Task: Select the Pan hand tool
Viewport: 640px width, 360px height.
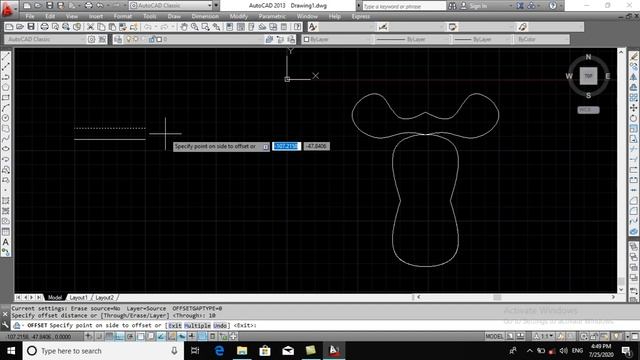Action: (x=184, y=27)
